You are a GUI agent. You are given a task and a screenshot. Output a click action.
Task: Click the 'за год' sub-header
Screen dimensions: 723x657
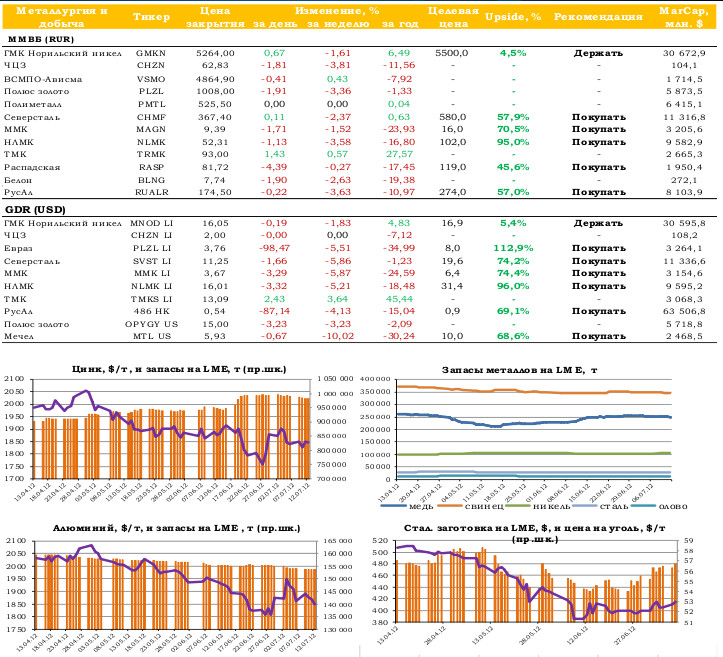pyautogui.click(x=400, y=24)
